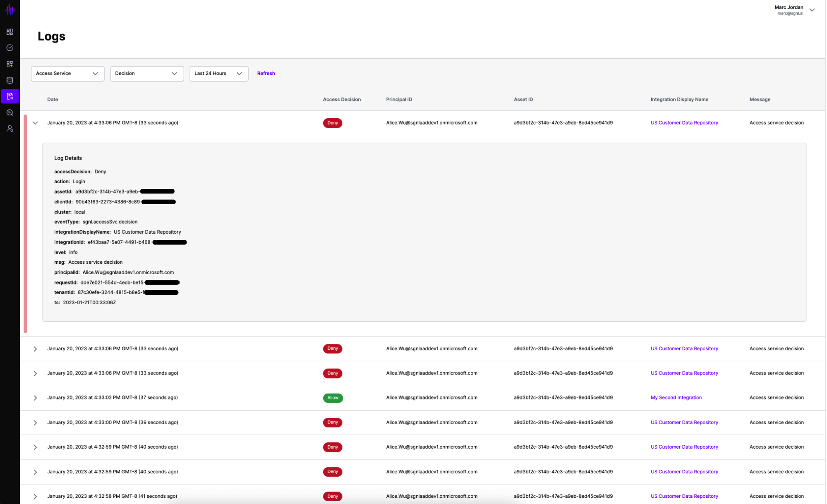This screenshot has height=504, width=827.
Task: Click 'Access service decision' message in Allow row
Action: click(777, 398)
